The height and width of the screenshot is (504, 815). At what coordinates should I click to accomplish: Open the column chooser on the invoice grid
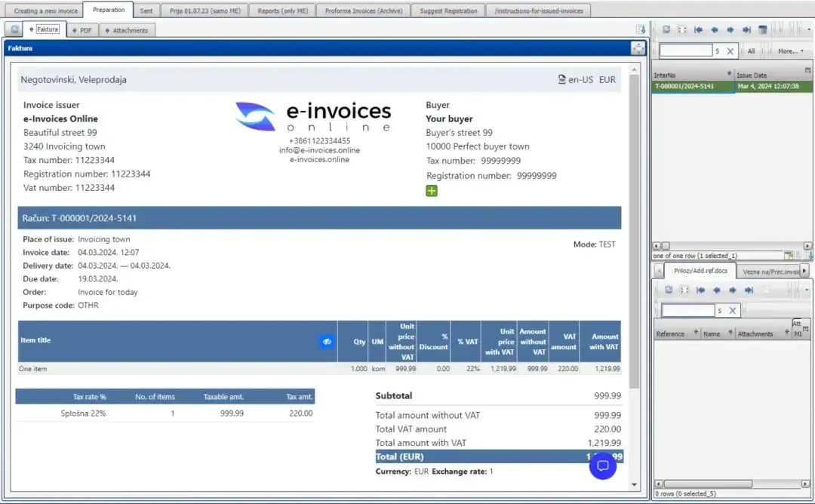[807, 69]
